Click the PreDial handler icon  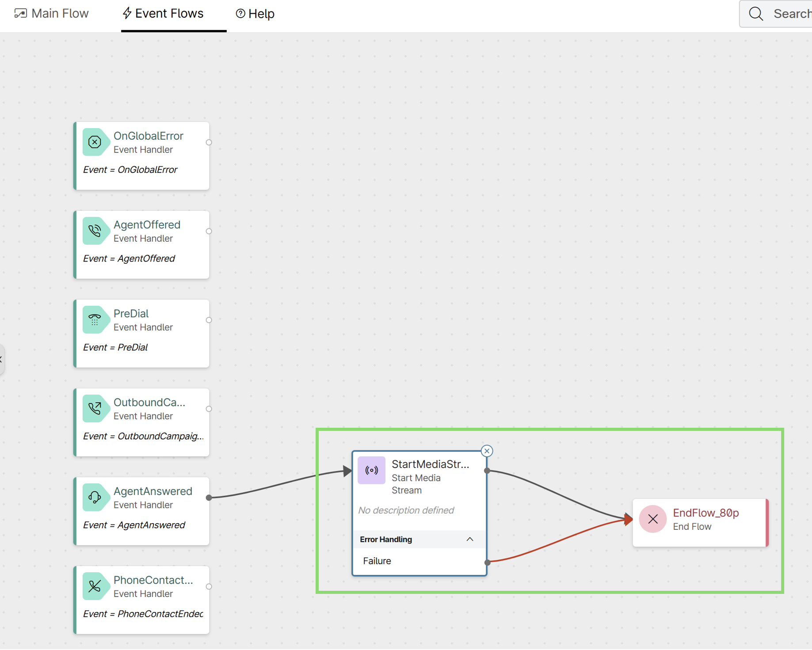(x=95, y=320)
